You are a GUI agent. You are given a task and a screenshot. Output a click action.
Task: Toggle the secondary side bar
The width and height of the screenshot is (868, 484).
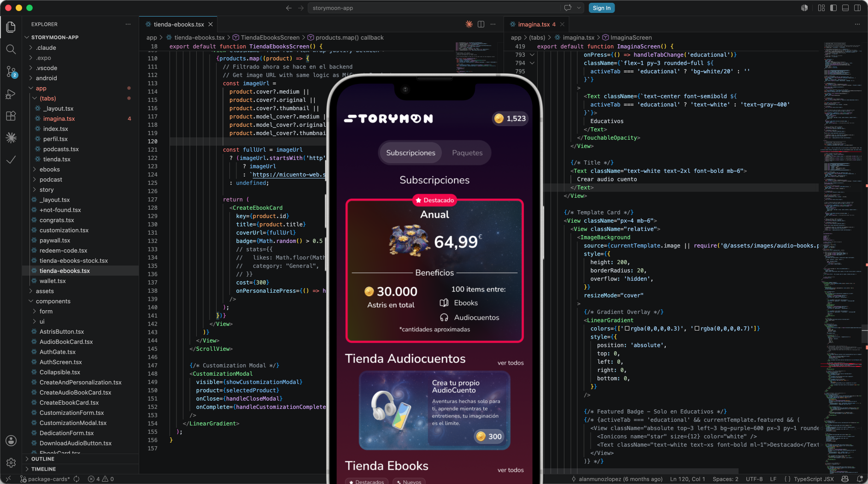tap(857, 8)
